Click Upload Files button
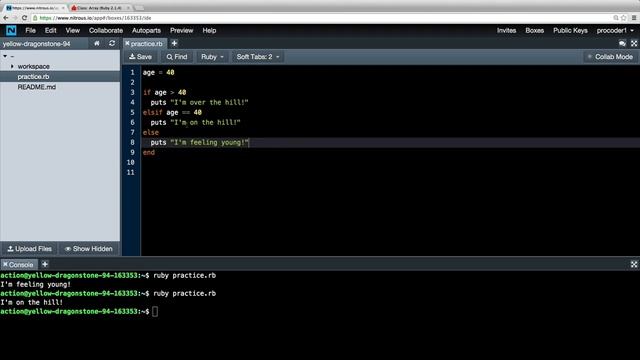The height and width of the screenshot is (360, 640). pyautogui.click(x=29, y=249)
